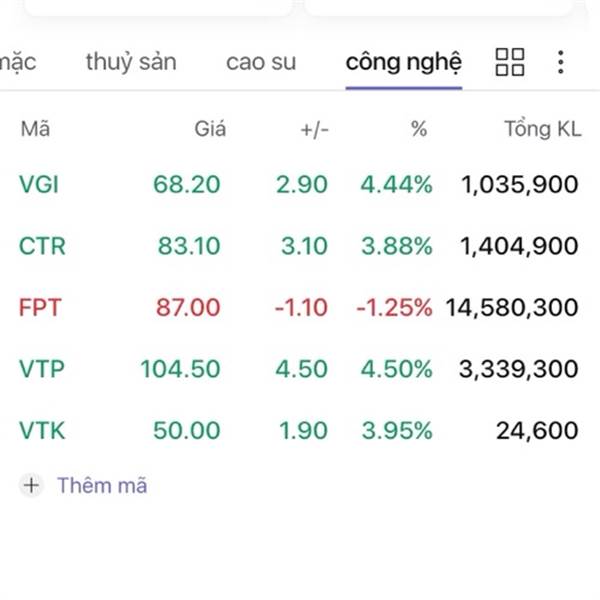This screenshot has height=600, width=600.
Task: Sort by the "+/-" column header
Action: (x=314, y=129)
